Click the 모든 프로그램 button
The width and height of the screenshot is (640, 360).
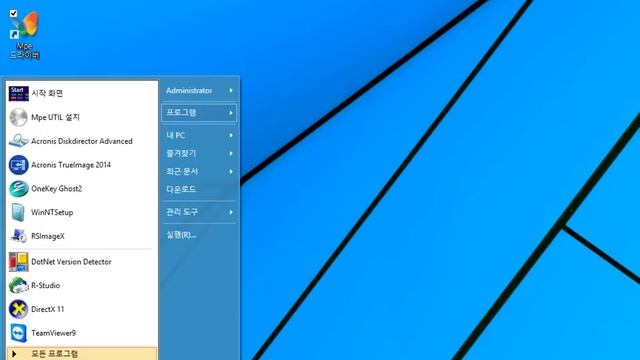(82, 354)
